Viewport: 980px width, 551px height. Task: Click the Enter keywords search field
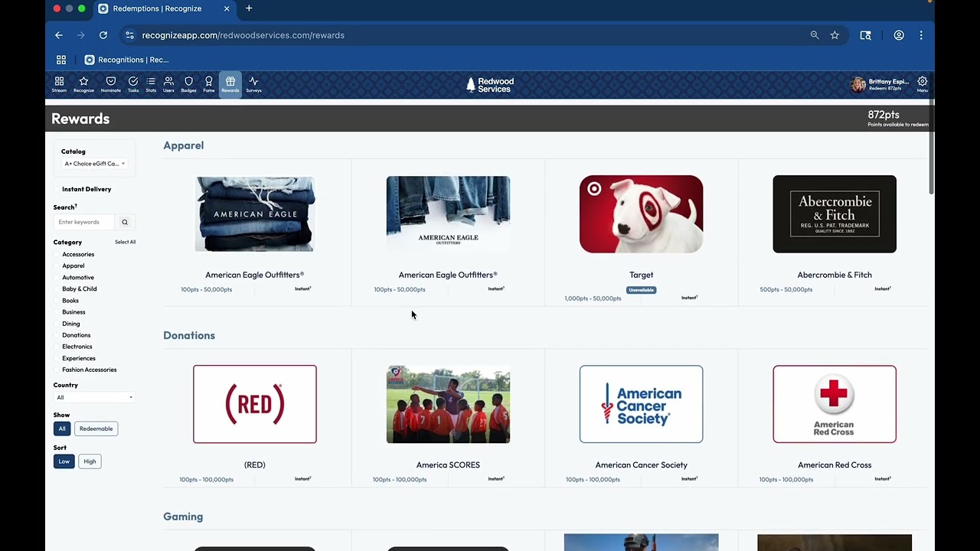(x=84, y=222)
